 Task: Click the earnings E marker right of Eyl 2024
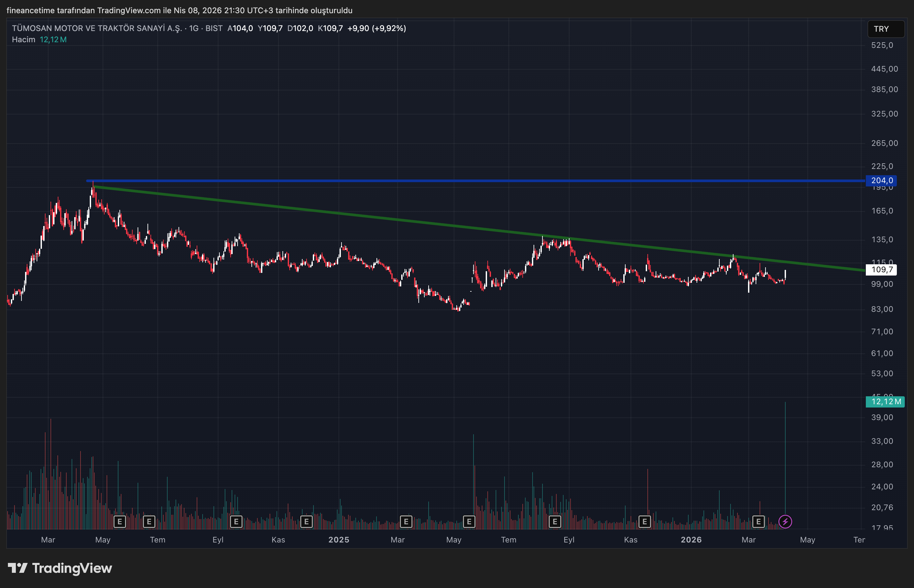[x=236, y=521]
